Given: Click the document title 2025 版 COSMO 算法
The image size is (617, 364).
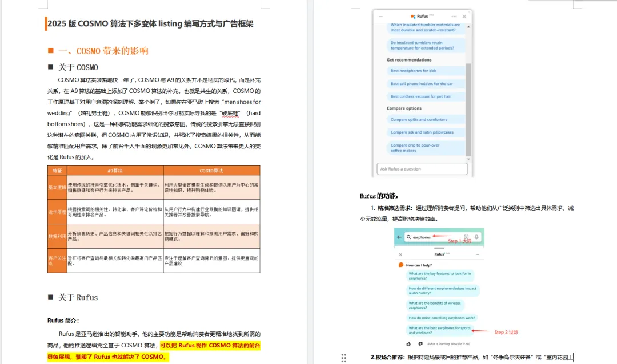Looking at the screenshot, I should [x=150, y=23].
